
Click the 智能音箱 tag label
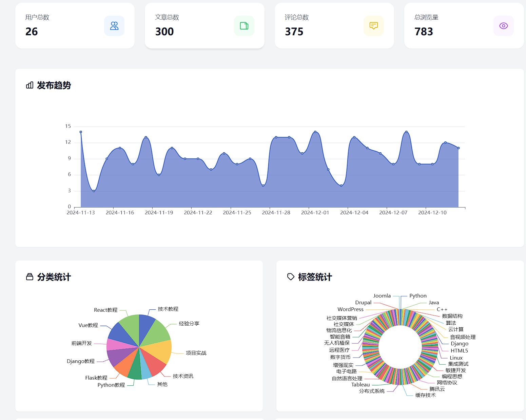[340, 337]
